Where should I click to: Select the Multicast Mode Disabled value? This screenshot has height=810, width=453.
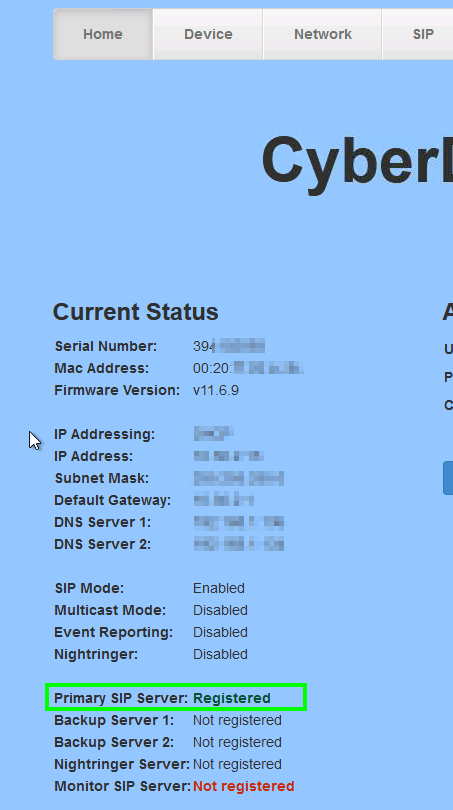(221, 610)
